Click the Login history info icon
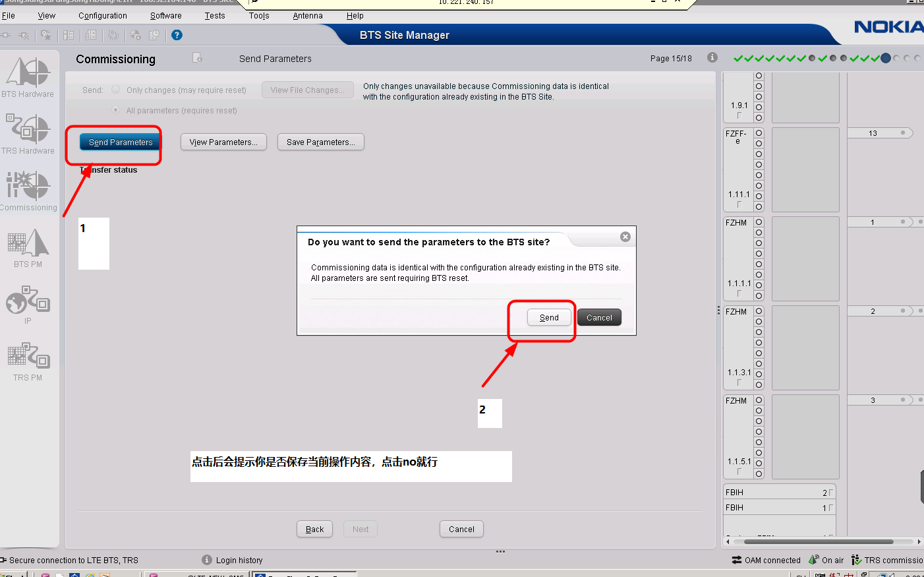Screen dimensions: 924x577 click(x=207, y=560)
